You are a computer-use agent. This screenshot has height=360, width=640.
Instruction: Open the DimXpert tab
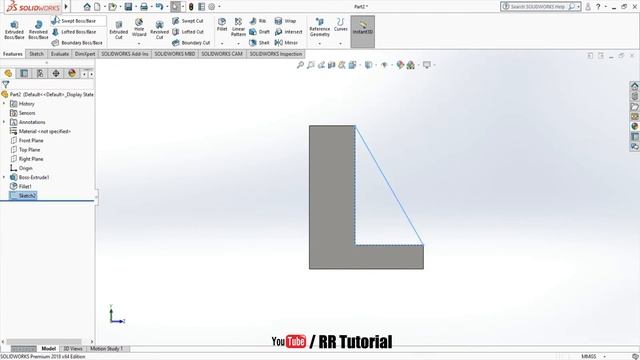85,54
